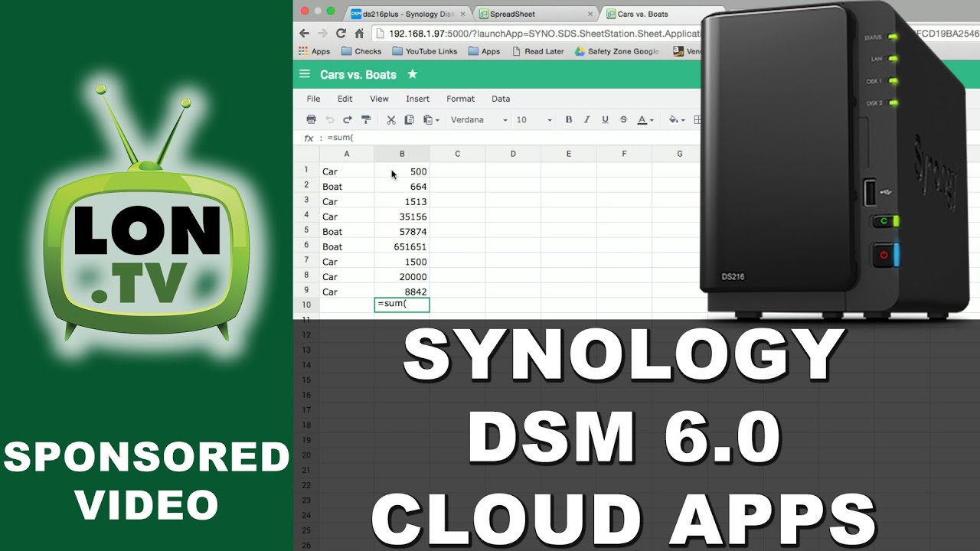Screen dimensions: 980x551
Task: Toggle Bold formatting
Action: pyautogui.click(x=568, y=119)
